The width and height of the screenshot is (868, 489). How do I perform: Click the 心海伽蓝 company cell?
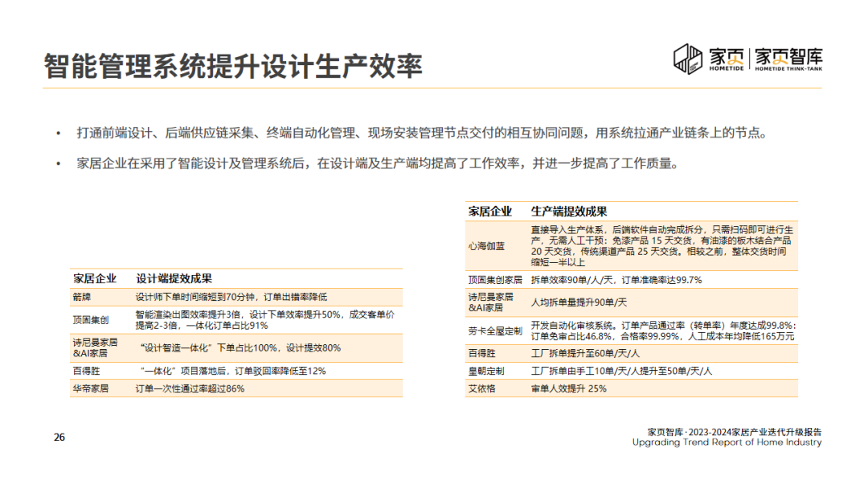[486, 246]
